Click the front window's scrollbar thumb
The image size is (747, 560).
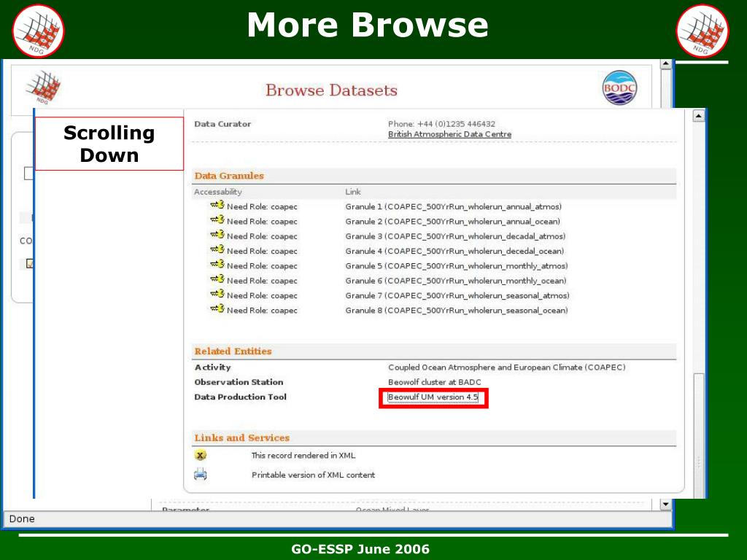[698, 436]
